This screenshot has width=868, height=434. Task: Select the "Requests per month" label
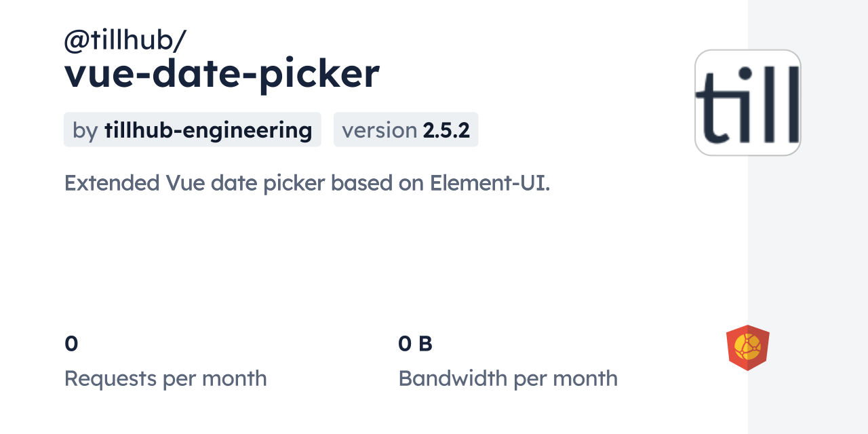pyautogui.click(x=165, y=378)
